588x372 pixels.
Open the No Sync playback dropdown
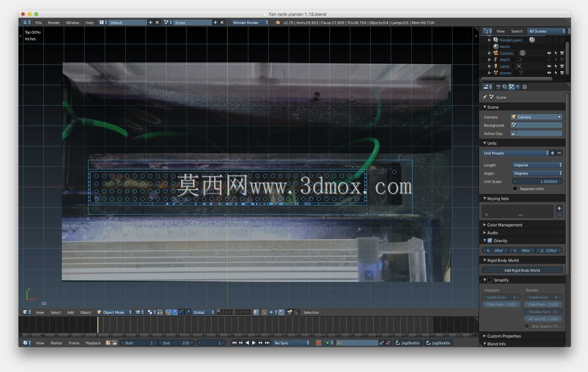click(x=292, y=343)
